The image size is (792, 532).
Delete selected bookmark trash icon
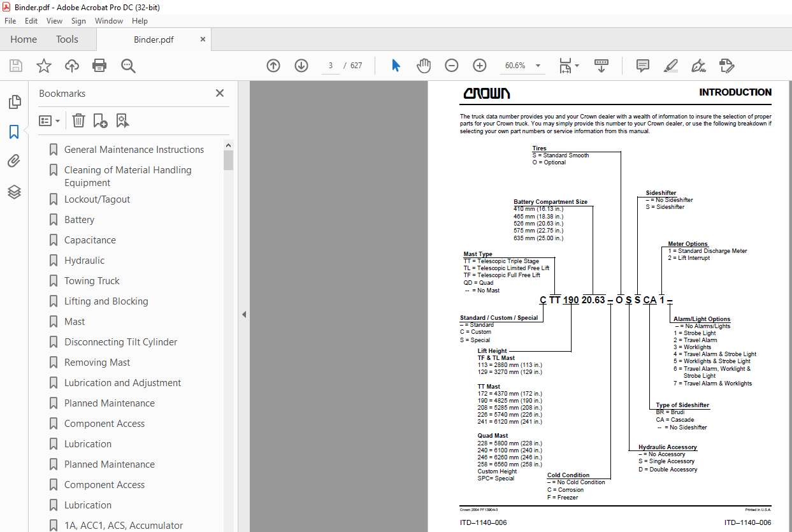tap(78, 120)
